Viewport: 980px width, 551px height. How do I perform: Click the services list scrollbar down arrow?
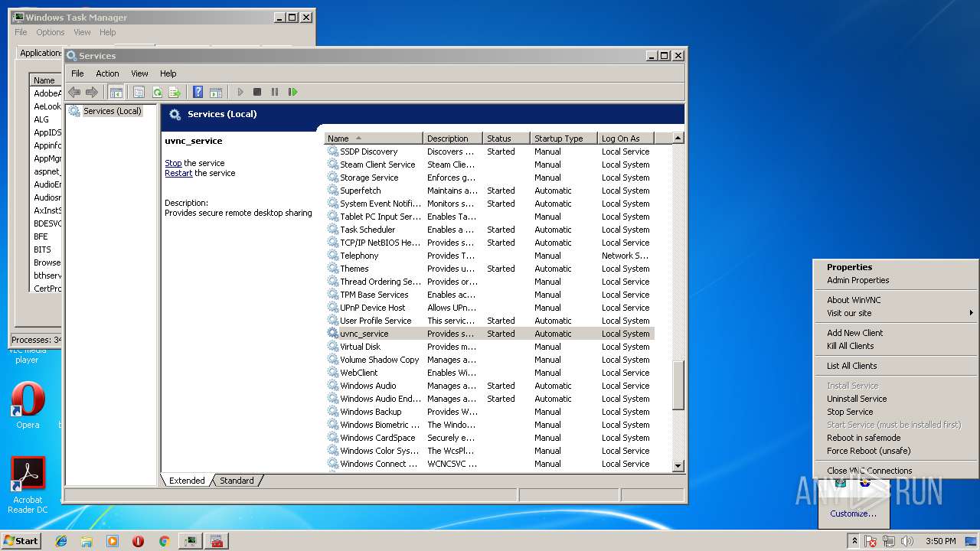678,465
